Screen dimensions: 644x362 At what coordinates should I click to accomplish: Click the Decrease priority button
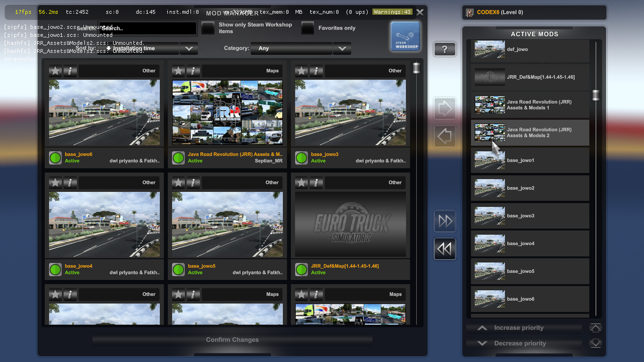(523, 343)
